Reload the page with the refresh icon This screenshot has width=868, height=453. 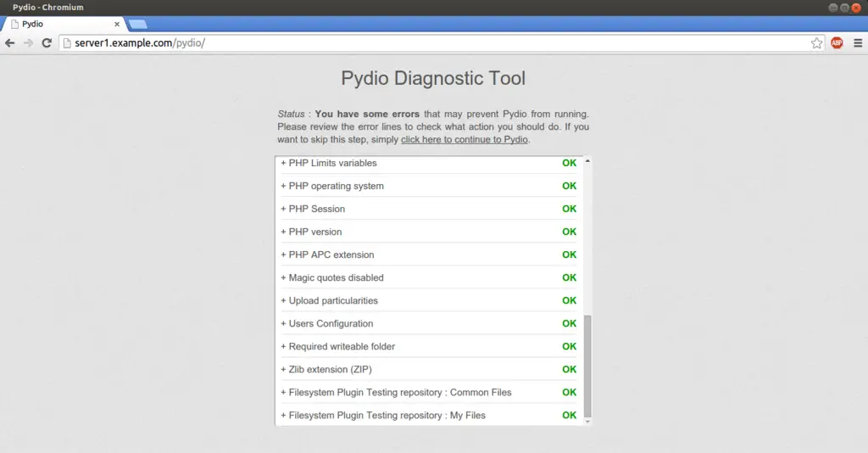[x=47, y=43]
